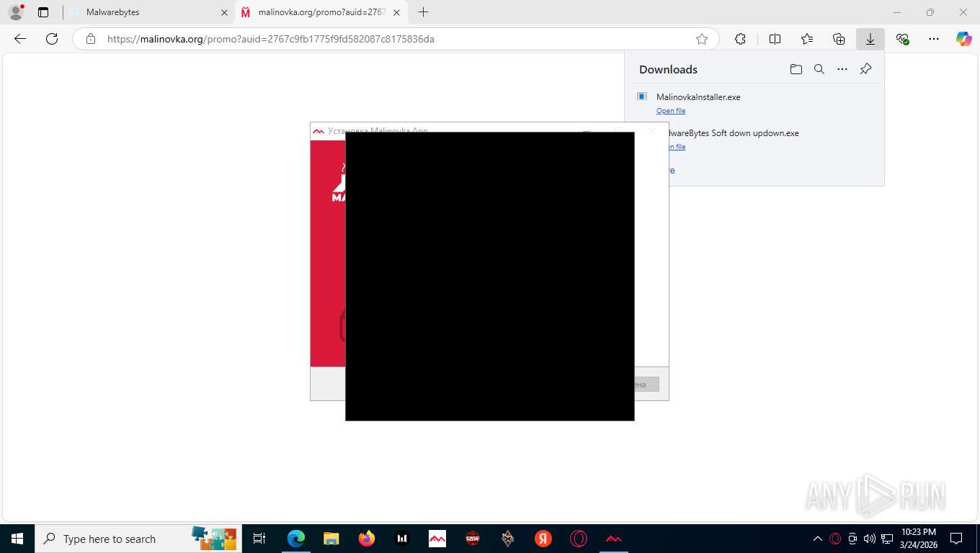Switch to Microsoft Edge on taskbar
Image resolution: width=980 pixels, height=553 pixels.
click(x=296, y=539)
